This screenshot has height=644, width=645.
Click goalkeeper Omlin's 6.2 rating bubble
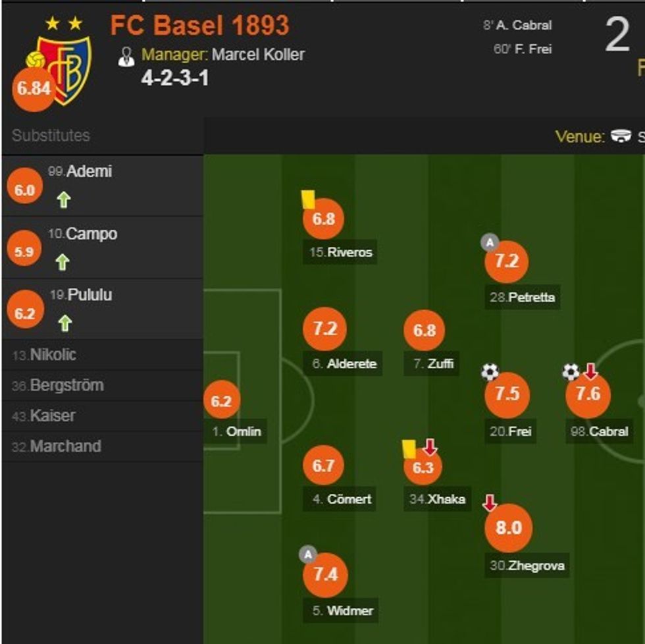(222, 401)
